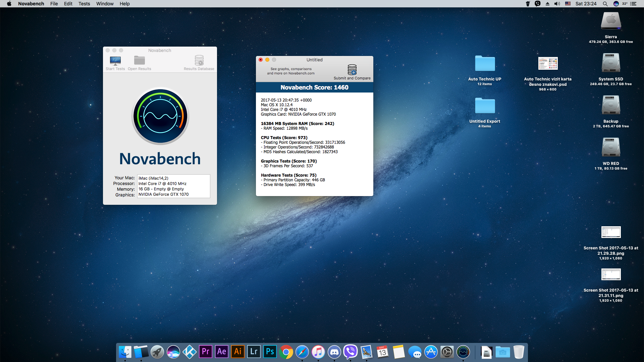Viewport: 644px width, 362px height.
Task: Open the Novabench application menu
Action: point(31,4)
